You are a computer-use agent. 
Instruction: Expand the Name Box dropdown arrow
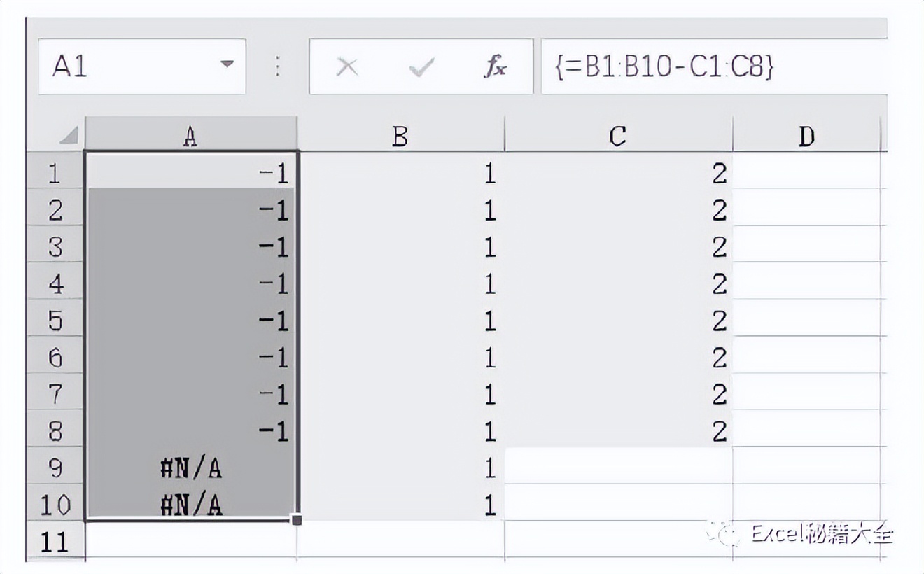(227, 64)
